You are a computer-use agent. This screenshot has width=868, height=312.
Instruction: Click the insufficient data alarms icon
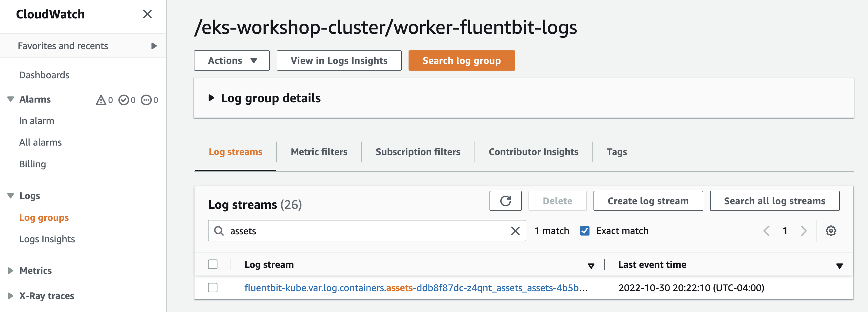click(x=146, y=100)
